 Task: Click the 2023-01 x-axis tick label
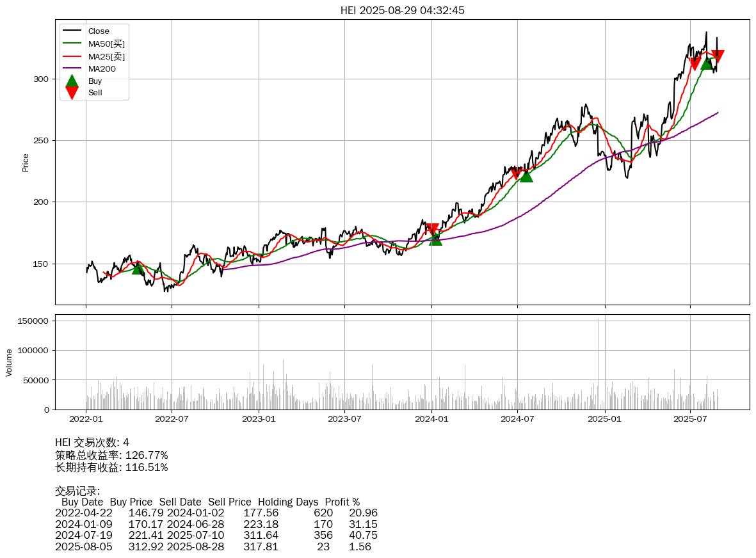pyautogui.click(x=259, y=420)
